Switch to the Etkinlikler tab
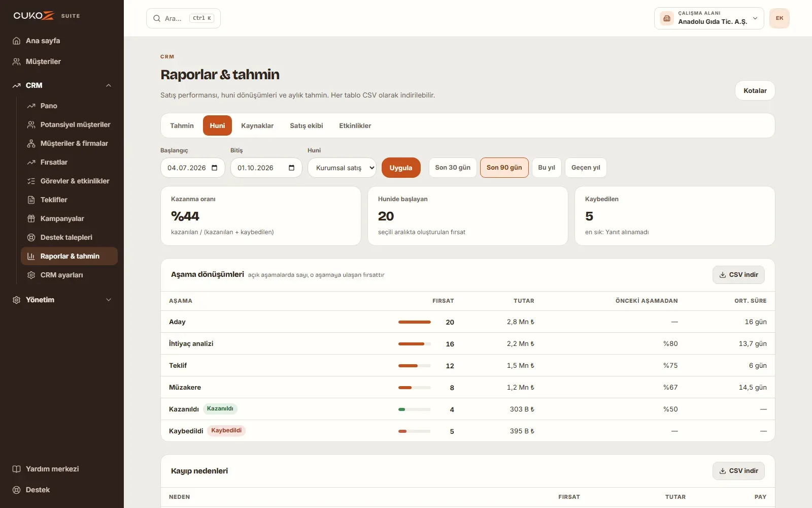Screen dimensions: 812x508 click(x=355, y=125)
